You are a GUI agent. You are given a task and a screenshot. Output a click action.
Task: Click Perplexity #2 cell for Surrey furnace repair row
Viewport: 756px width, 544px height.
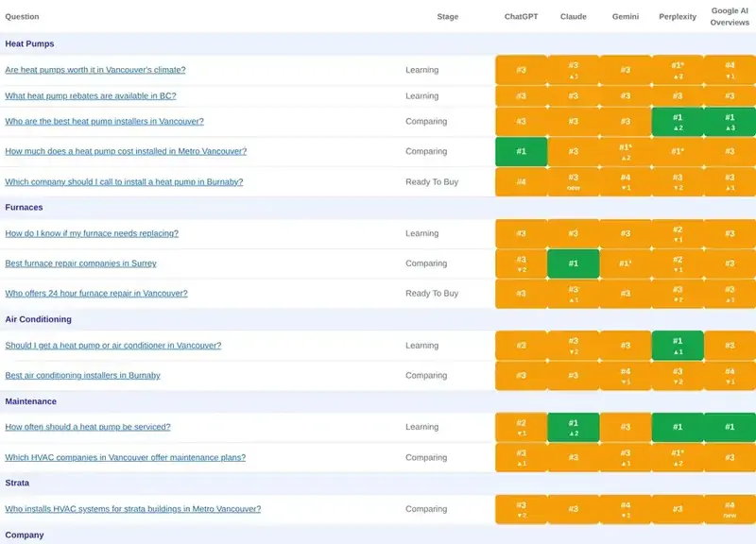click(678, 263)
